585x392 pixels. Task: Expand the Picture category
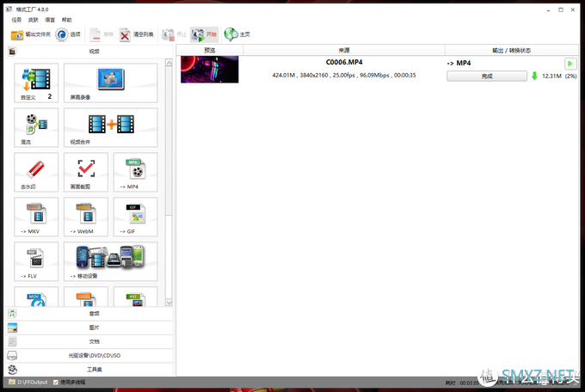click(x=89, y=328)
